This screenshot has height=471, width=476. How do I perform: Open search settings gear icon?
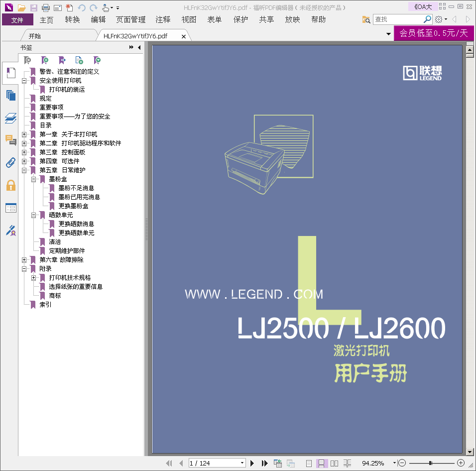click(439, 19)
